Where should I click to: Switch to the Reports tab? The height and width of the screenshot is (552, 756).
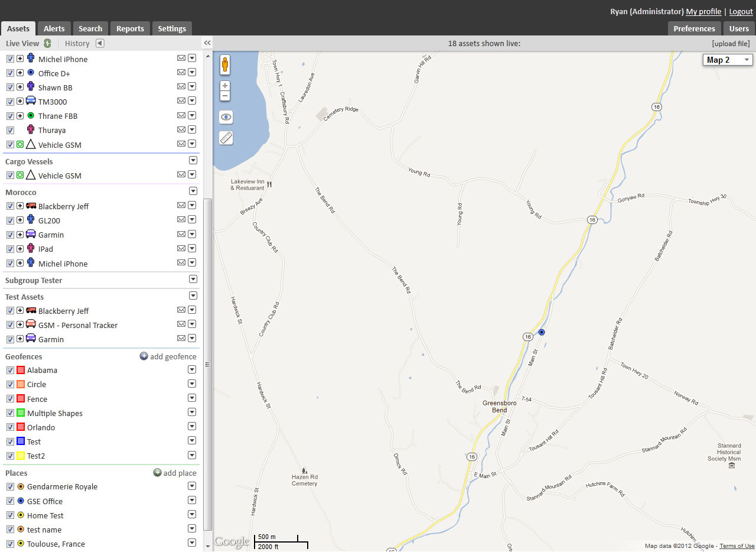pos(129,28)
